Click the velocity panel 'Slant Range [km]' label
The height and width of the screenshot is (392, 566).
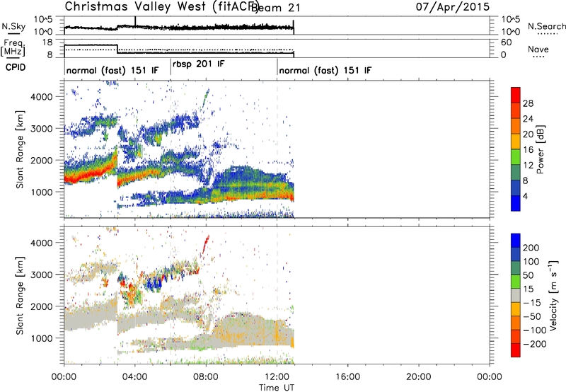[20, 295]
